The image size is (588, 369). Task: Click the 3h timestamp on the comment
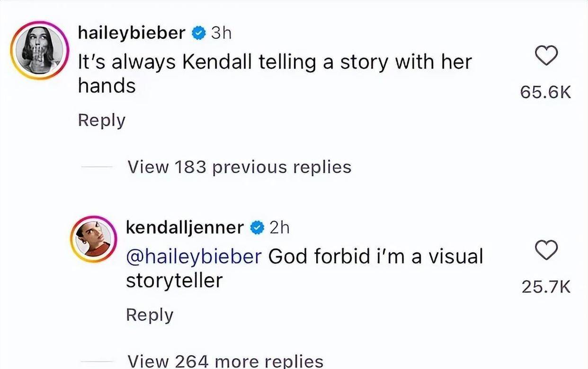pyautogui.click(x=221, y=33)
